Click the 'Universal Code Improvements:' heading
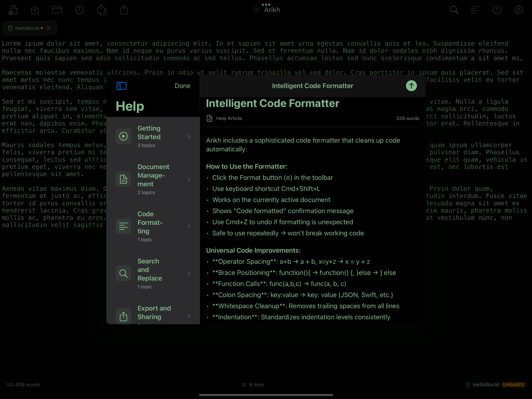The height and width of the screenshot is (399, 532). pyautogui.click(x=253, y=250)
